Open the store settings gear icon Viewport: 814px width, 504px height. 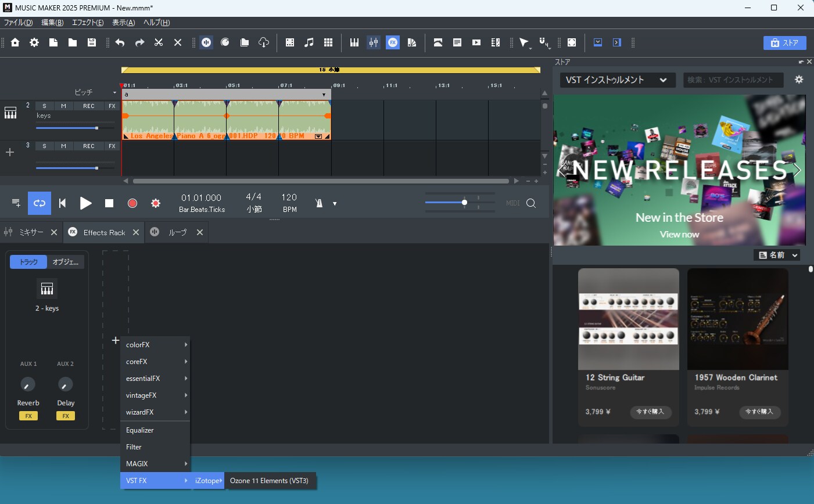(x=799, y=80)
